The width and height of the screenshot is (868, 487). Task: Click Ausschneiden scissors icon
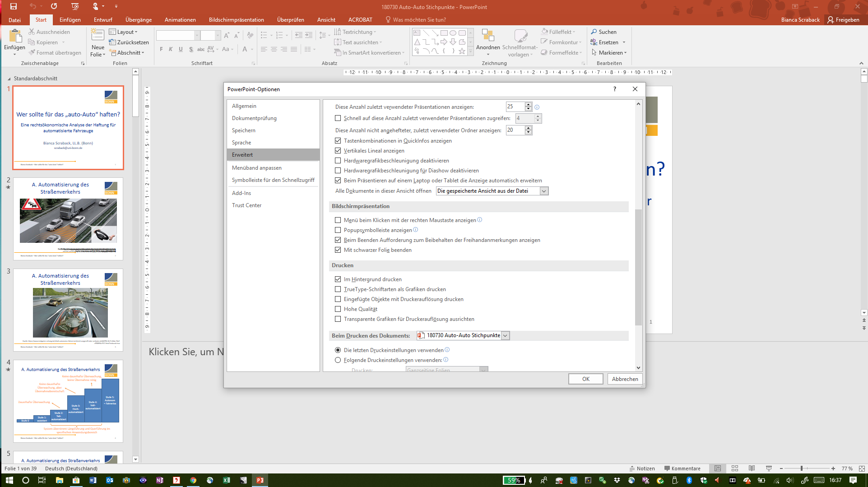[x=32, y=32]
